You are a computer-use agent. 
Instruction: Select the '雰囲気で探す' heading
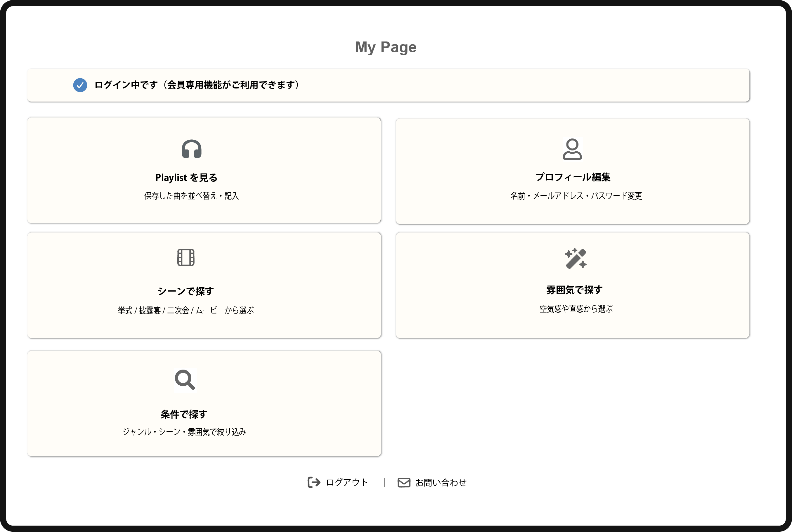[x=574, y=290]
